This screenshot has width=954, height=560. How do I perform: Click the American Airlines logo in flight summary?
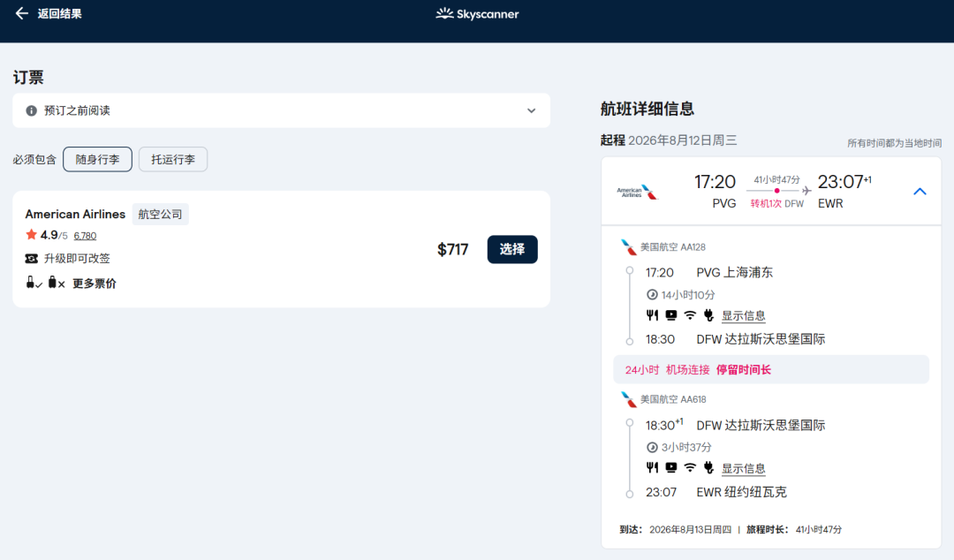(x=637, y=192)
